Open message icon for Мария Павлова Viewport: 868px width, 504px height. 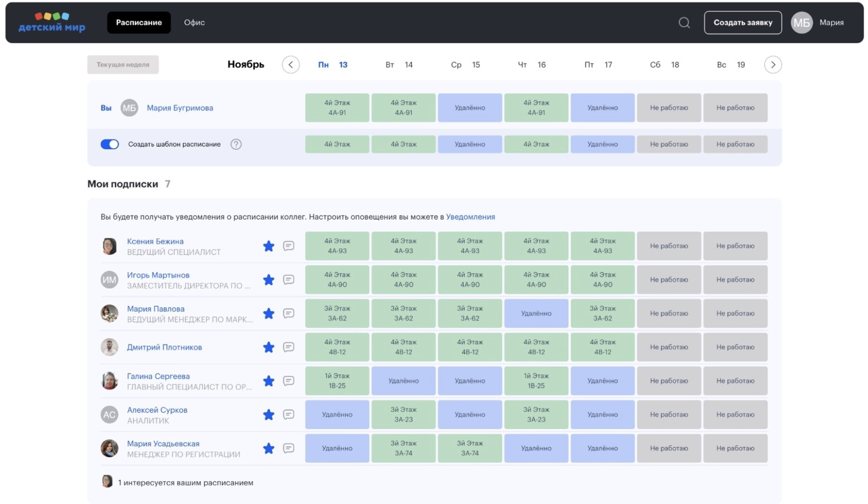coord(288,313)
